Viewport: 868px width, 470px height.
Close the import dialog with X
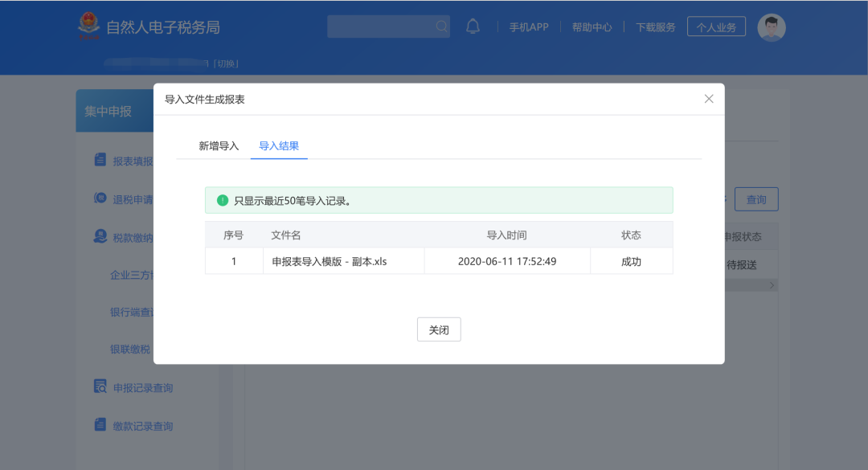(709, 99)
